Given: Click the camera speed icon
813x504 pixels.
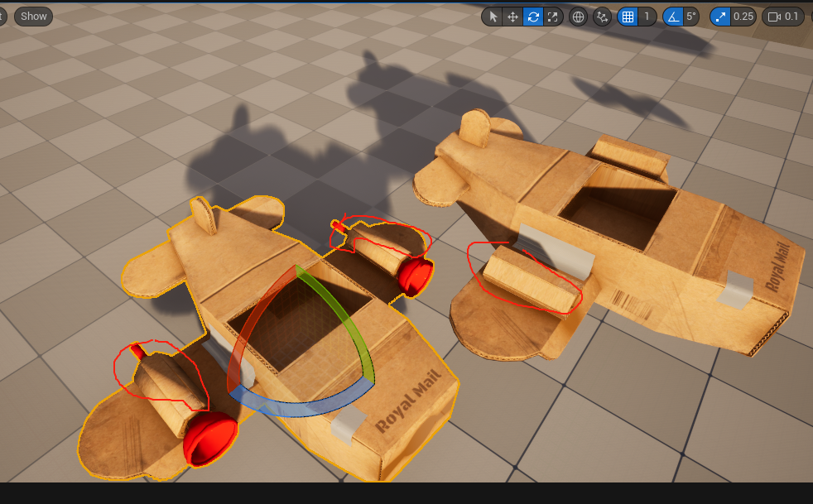Looking at the screenshot, I should (774, 17).
